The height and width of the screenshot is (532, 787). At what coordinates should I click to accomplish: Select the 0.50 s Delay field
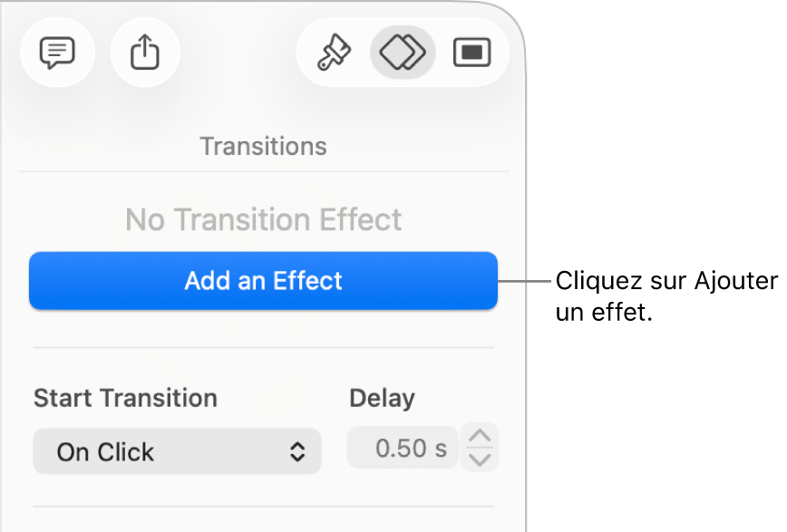(403, 447)
